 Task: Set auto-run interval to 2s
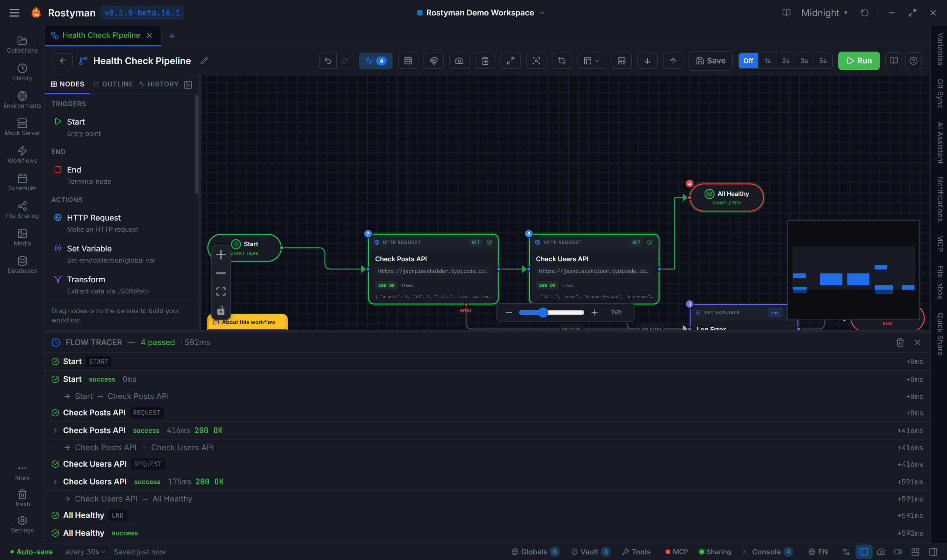pos(786,61)
